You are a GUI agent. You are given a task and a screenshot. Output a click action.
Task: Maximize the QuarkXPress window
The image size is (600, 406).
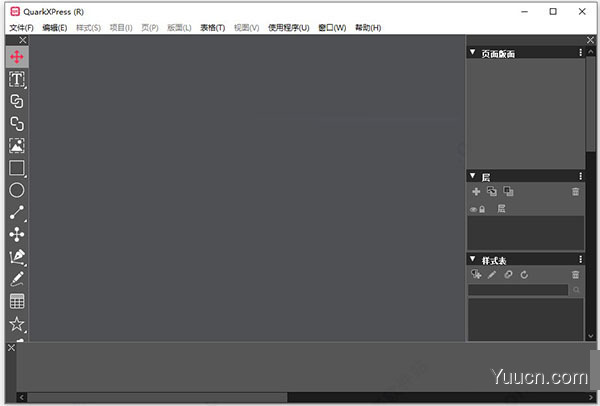point(553,11)
